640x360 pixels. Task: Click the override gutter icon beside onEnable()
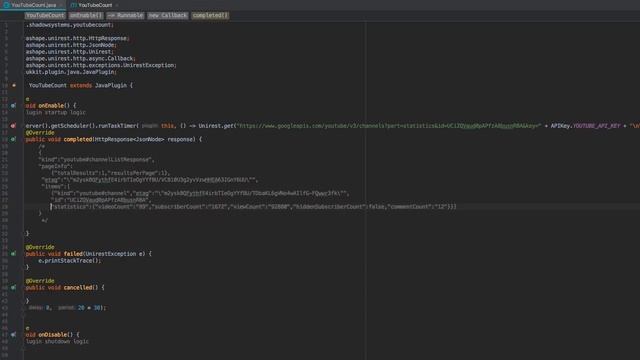(13, 106)
